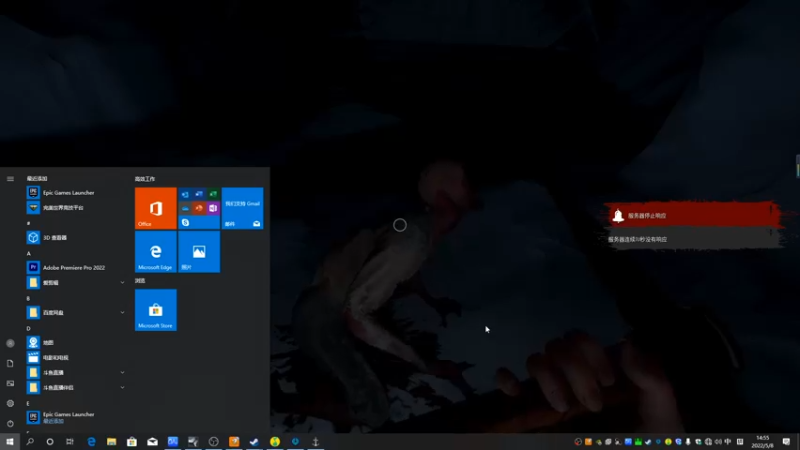Open Pictures from the Start rail
Screen dimensions: 800x450
coord(10,383)
